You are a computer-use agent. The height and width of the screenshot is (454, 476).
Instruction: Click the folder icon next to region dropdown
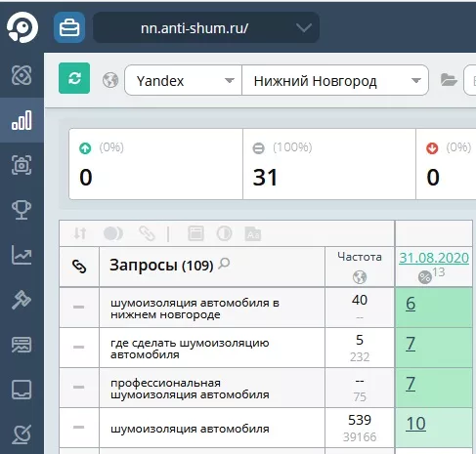(449, 80)
